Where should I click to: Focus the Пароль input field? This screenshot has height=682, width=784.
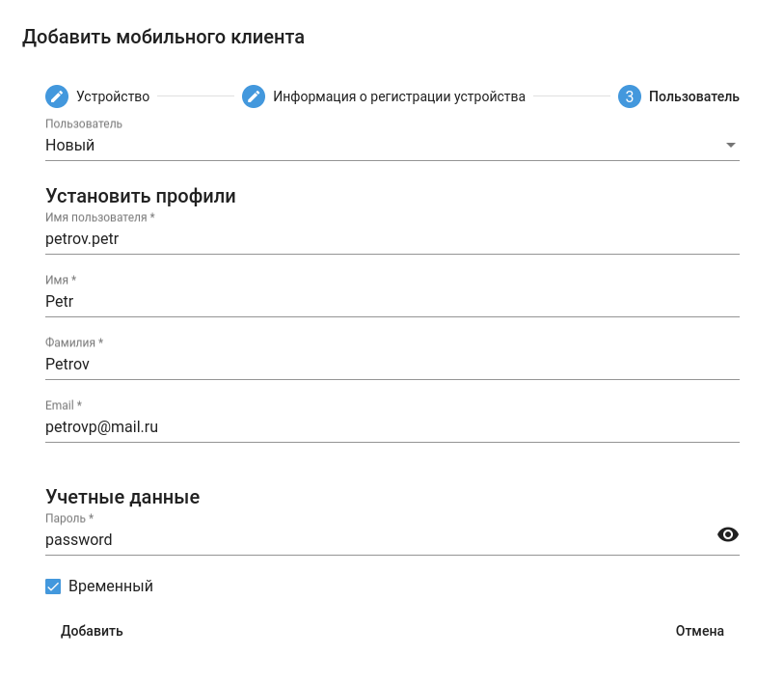tap(376, 540)
